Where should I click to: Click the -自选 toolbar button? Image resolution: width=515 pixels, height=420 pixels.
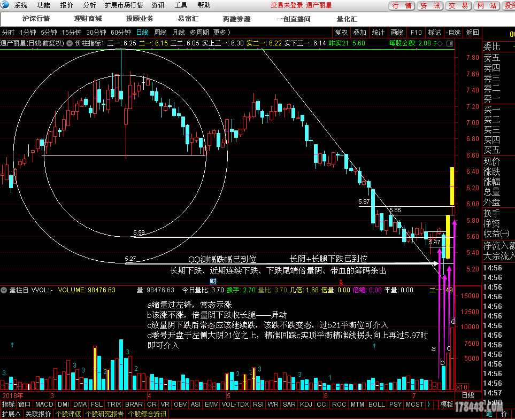[453, 33]
